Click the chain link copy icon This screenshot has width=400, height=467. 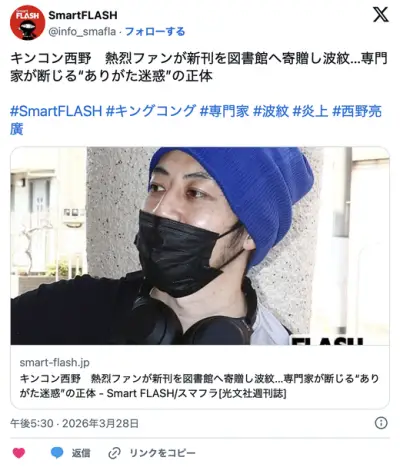[x=114, y=453]
